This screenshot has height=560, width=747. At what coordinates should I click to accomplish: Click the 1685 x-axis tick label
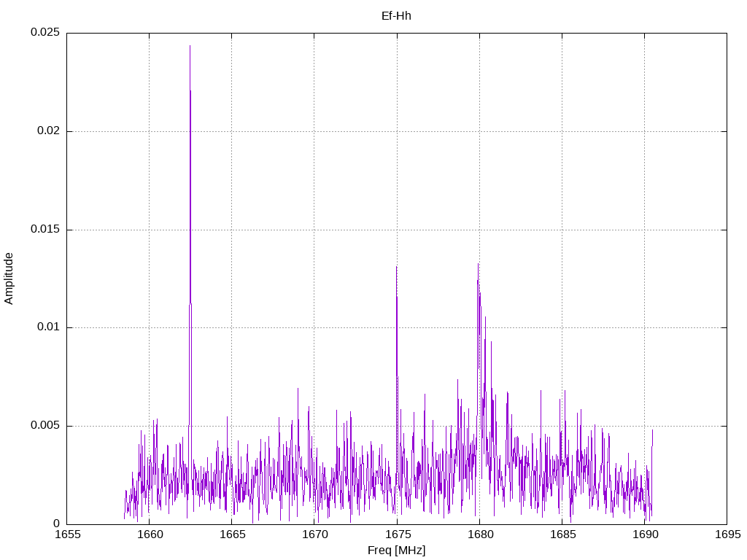(562, 534)
